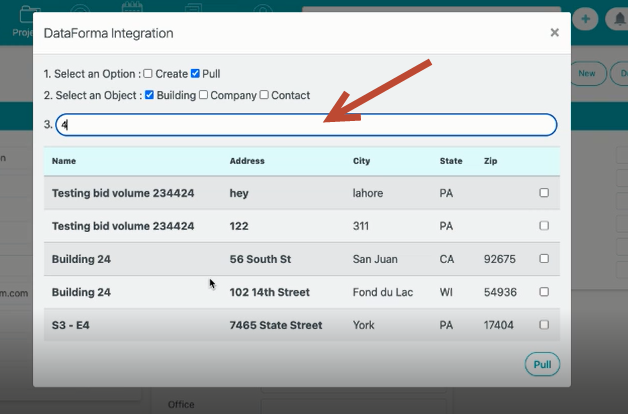628x414 pixels.
Task: Select checkbox for row with address hey
Action: pyautogui.click(x=544, y=193)
